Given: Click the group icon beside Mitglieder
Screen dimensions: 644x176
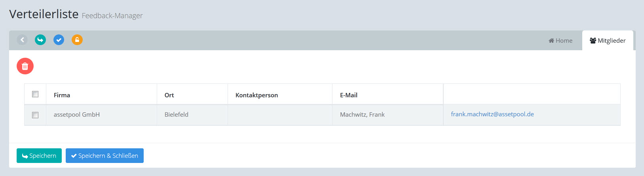Looking at the screenshot, I should [x=593, y=41].
